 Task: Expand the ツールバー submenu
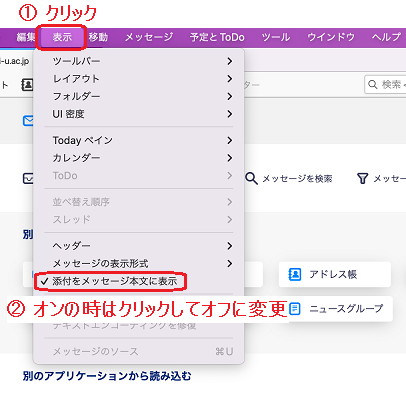tap(139, 61)
